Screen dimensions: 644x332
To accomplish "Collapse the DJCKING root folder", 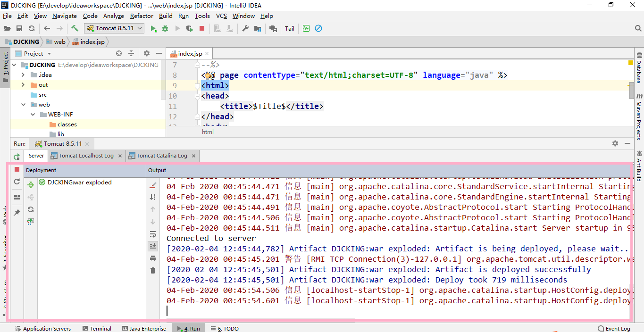I will point(14,65).
